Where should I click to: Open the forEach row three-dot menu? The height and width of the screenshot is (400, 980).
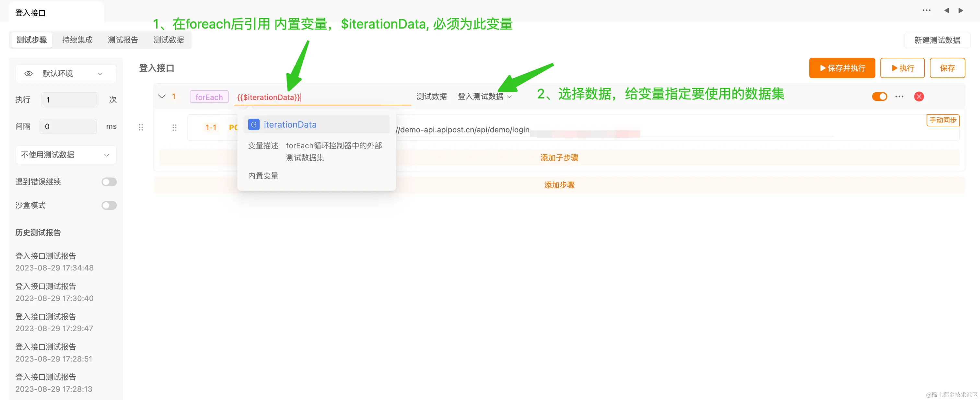tap(899, 96)
